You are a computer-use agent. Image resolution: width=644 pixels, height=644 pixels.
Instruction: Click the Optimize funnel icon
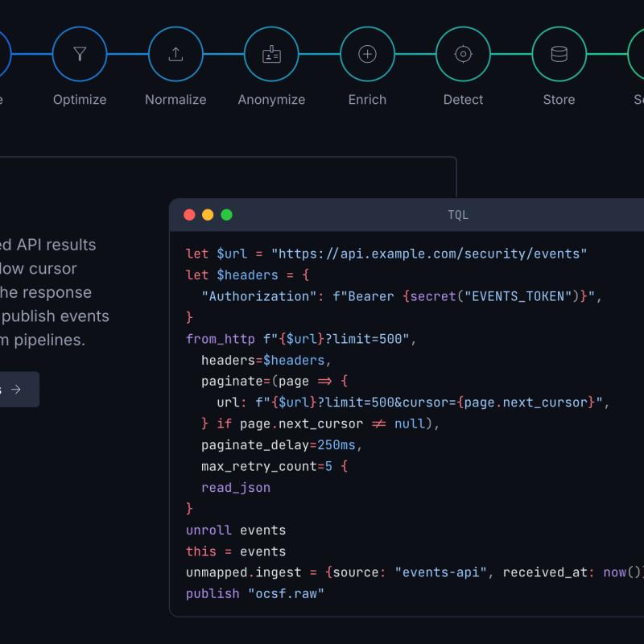click(x=80, y=54)
